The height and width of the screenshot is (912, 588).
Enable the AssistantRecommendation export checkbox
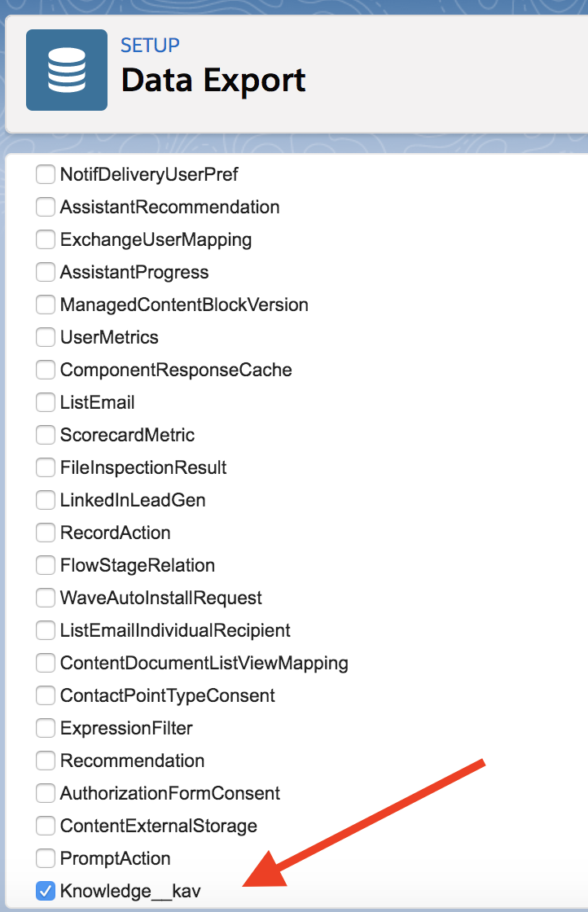46,207
